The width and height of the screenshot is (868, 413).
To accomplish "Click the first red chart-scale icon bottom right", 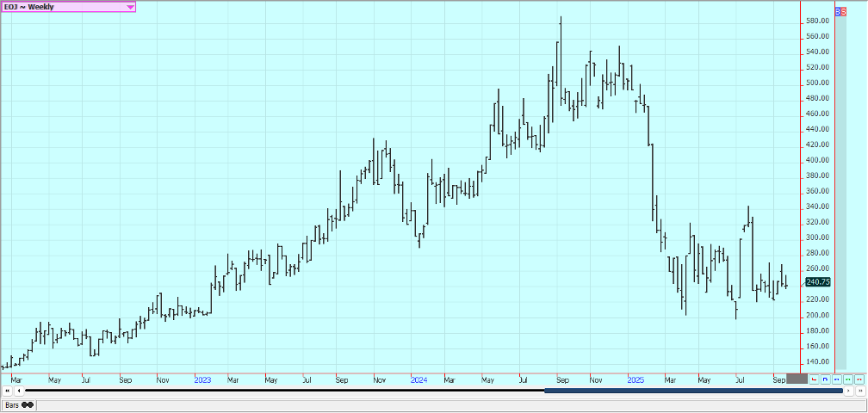I will point(814,379).
